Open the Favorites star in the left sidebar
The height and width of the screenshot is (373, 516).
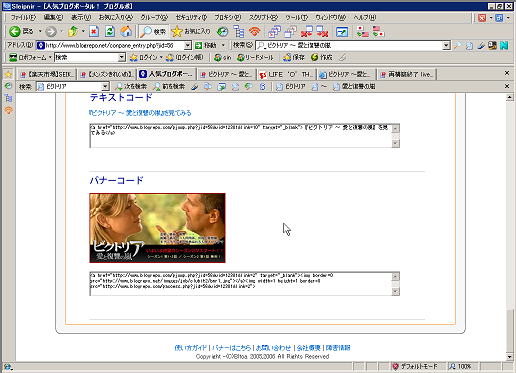8,74
